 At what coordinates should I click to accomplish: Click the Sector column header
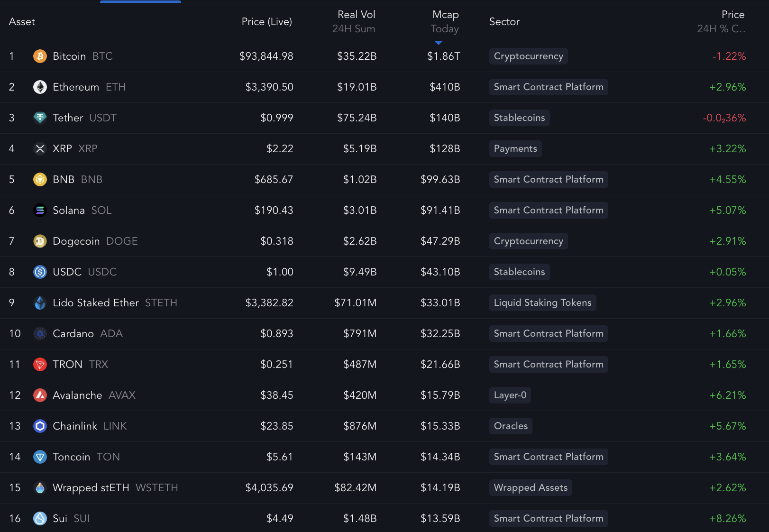504,22
